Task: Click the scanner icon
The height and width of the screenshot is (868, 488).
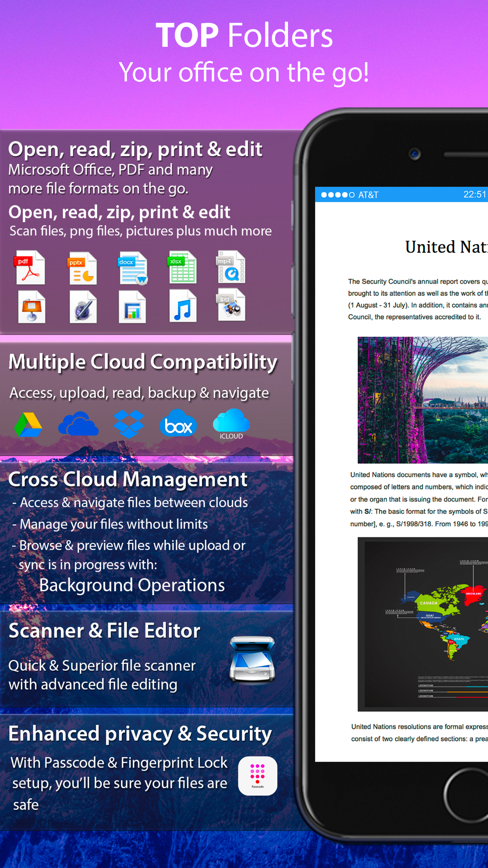Action: (x=252, y=659)
